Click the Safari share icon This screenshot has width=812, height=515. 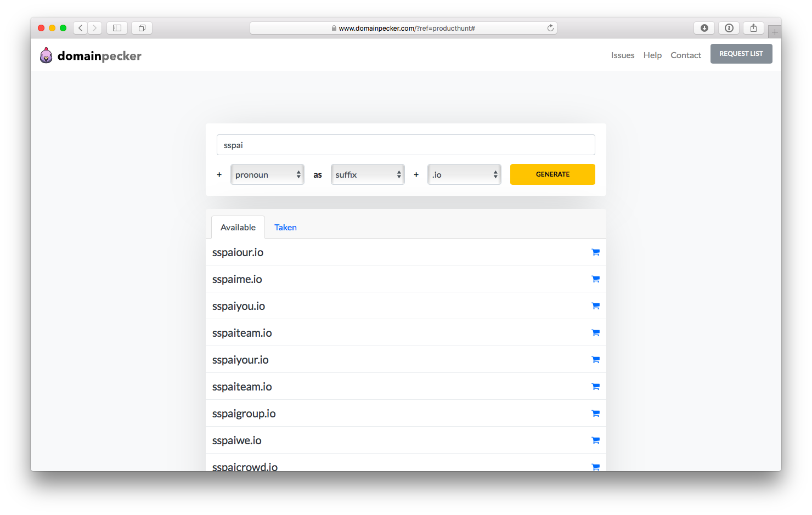pyautogui.click(x=753, y=28)
